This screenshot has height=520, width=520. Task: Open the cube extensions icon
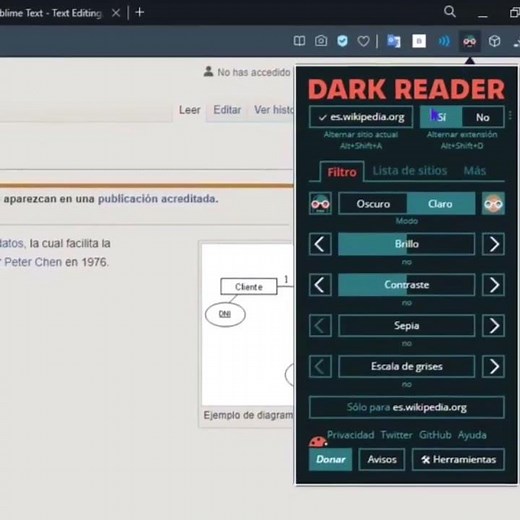494,41
